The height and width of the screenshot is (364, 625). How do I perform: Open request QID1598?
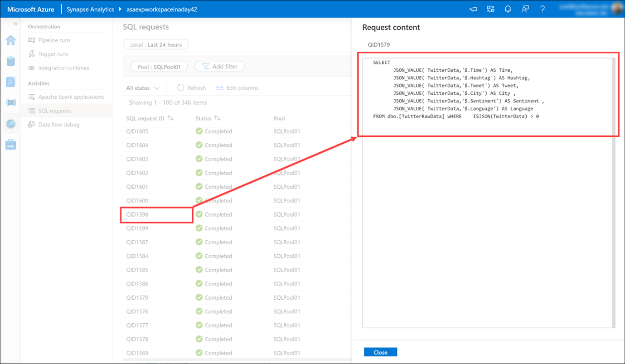[137, 214]
